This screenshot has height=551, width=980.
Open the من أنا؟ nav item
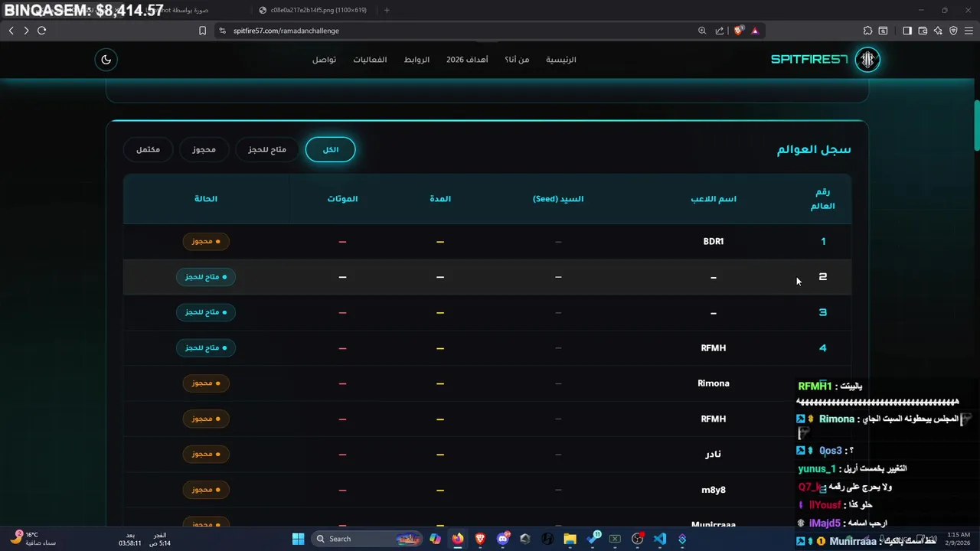[517, 60]
